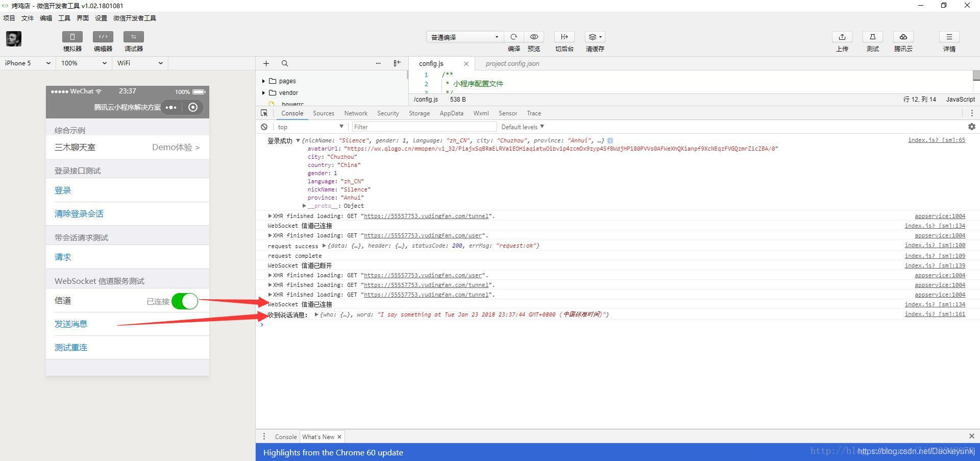Switch to the Sources tab

click(x=324, y=113)
